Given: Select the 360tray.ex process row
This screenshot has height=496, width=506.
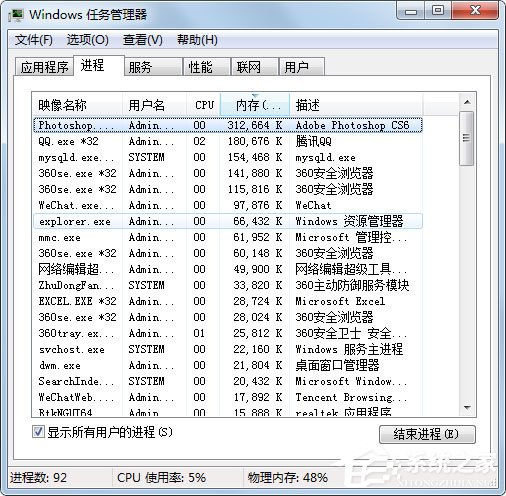Looking at the screenshot, I should click(228, 333).
